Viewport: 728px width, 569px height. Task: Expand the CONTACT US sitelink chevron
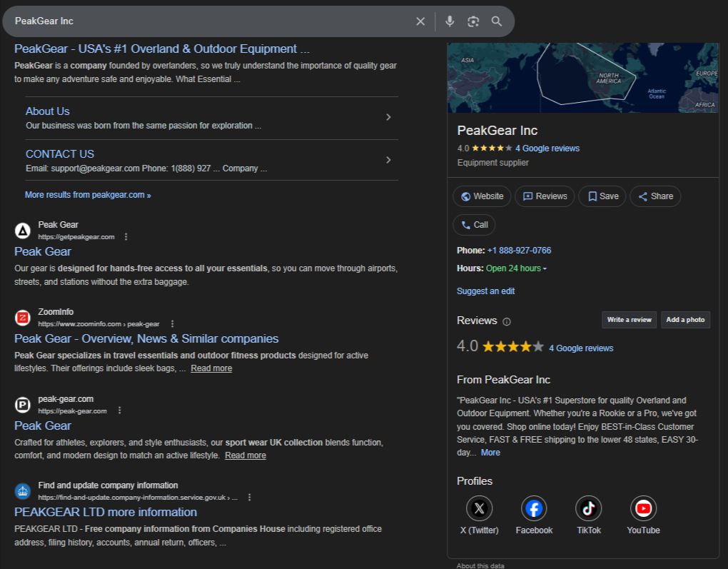pos(388,160)
